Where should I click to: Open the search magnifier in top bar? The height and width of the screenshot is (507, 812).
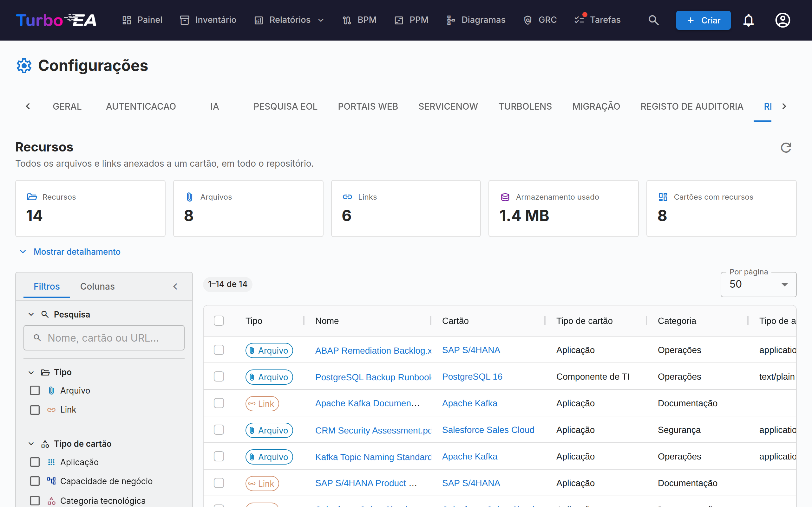[x=653, y=20]
